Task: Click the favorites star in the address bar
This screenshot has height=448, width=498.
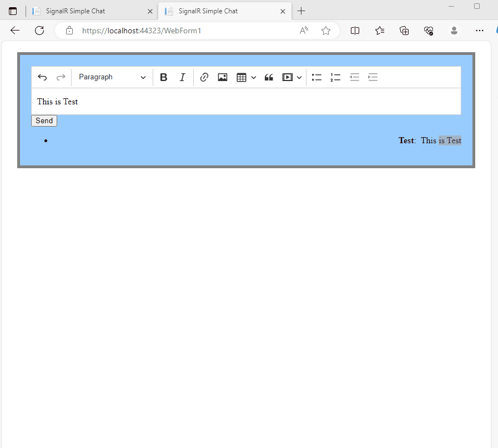Action: click(326, 31)
